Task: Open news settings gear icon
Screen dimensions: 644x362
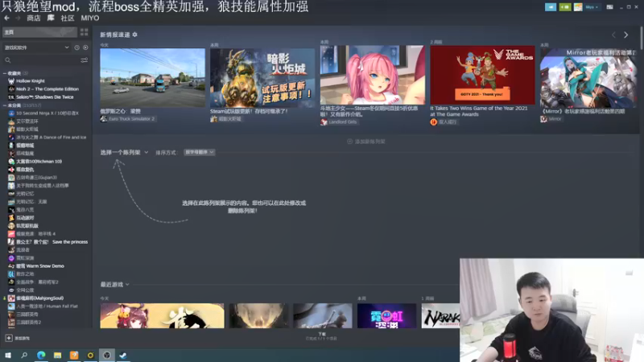Action: (134, 35)
